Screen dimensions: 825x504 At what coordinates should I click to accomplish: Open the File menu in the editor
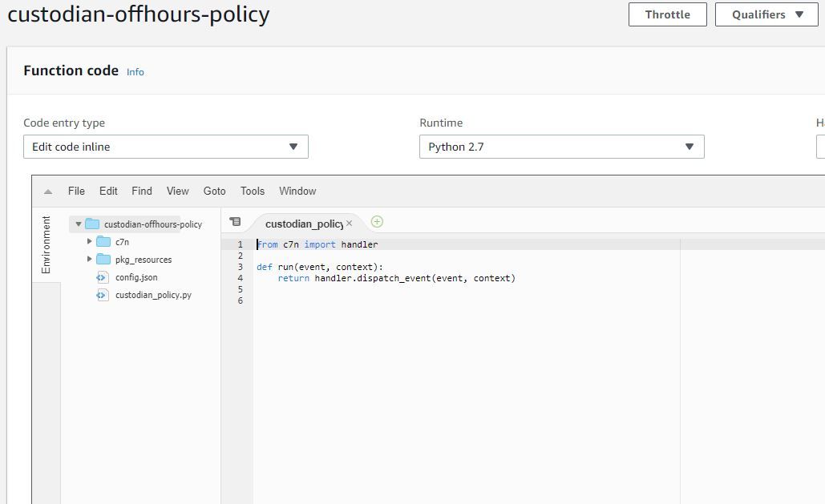(x=76, y=191)
